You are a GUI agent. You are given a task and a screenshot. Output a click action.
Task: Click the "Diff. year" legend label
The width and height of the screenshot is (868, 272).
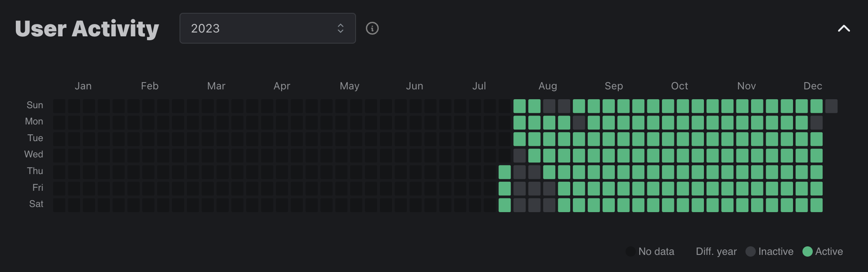(716, 251)
